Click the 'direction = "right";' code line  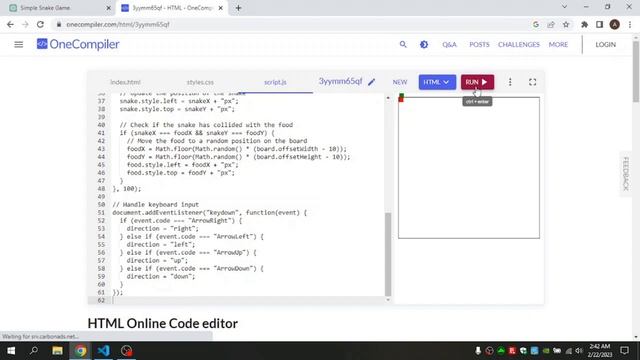(162, 229)
